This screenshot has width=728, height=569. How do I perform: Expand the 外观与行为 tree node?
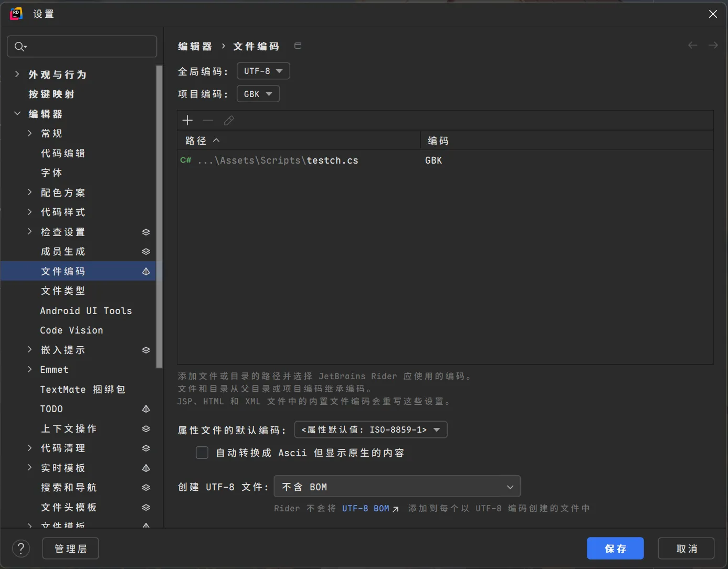click(x=16, y=74)
